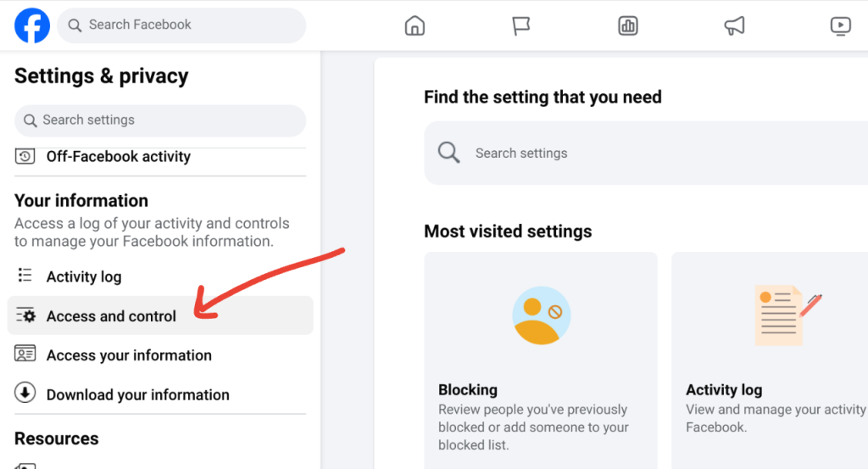Click the sidebar Search settings box

(x=161, y=120)
